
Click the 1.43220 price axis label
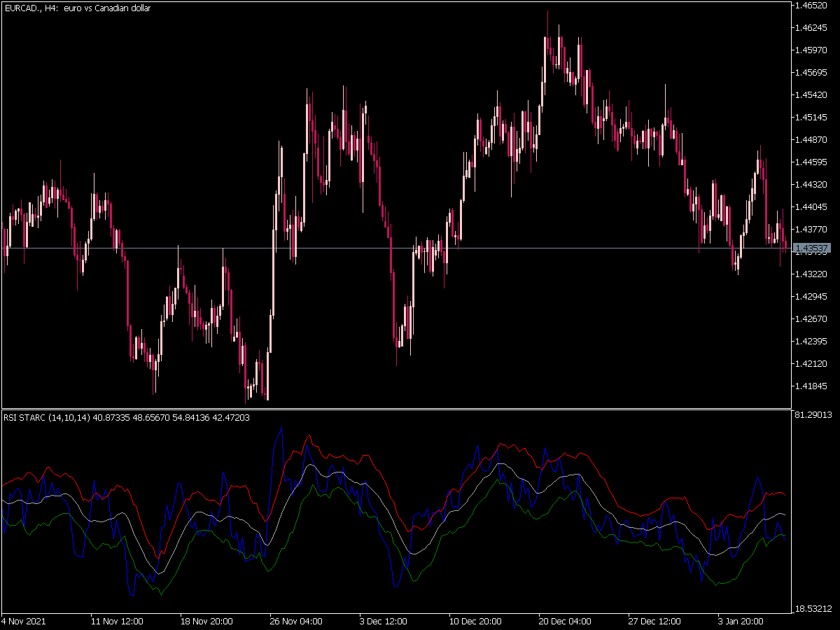813,274
